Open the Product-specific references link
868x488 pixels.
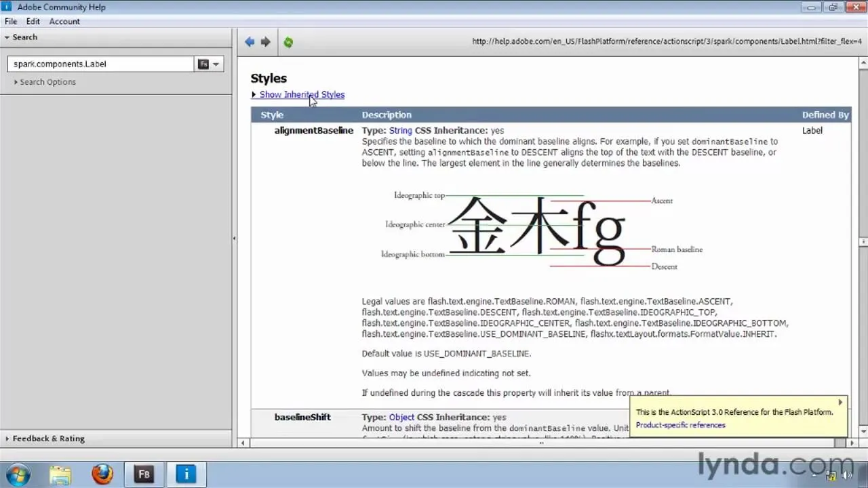coord(680,426)
